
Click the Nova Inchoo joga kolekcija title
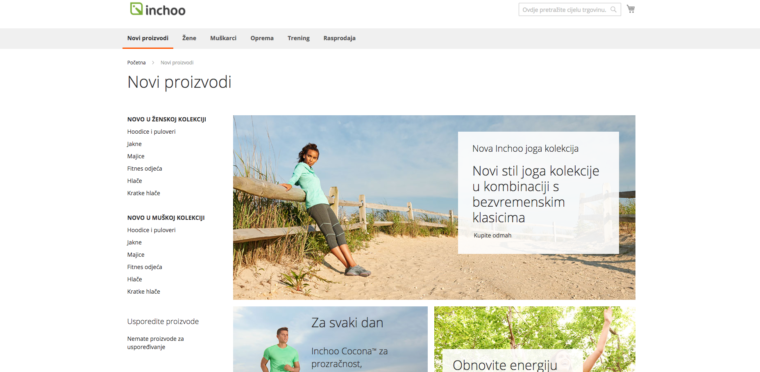(x=525, y=148)
